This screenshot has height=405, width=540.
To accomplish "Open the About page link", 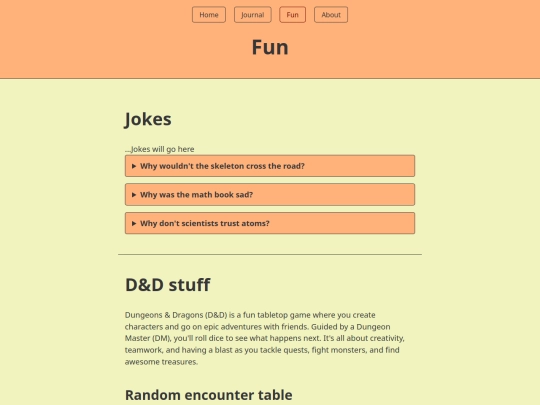I will coord(331,15).
